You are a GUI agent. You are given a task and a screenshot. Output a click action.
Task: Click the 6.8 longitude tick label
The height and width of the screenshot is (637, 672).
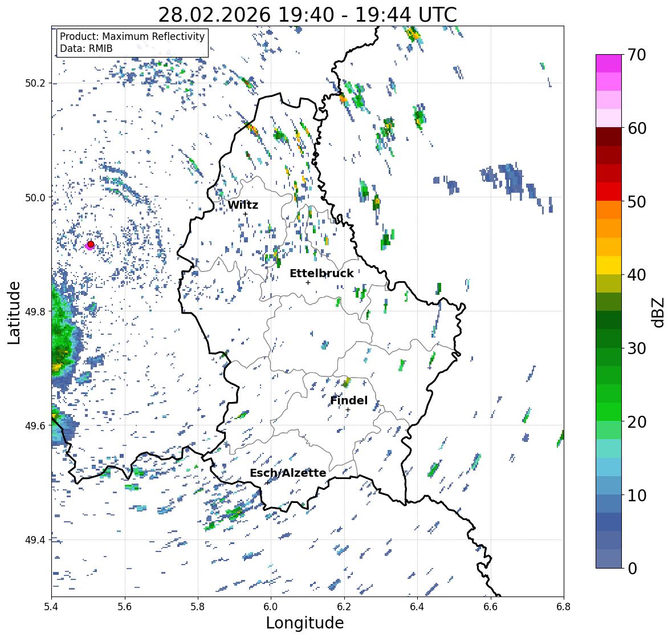click(x=564, y=607)
